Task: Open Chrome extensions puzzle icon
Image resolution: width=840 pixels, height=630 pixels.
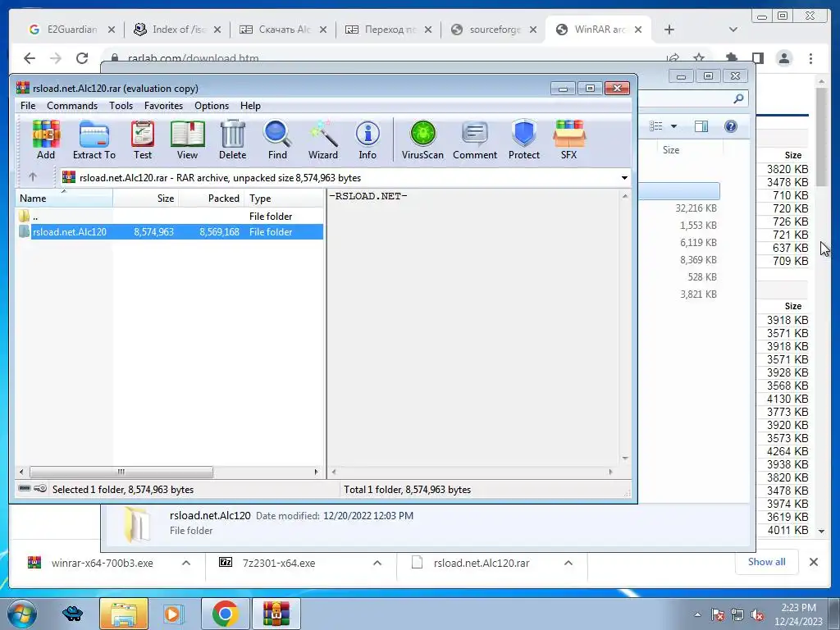Action: point(731,58)
